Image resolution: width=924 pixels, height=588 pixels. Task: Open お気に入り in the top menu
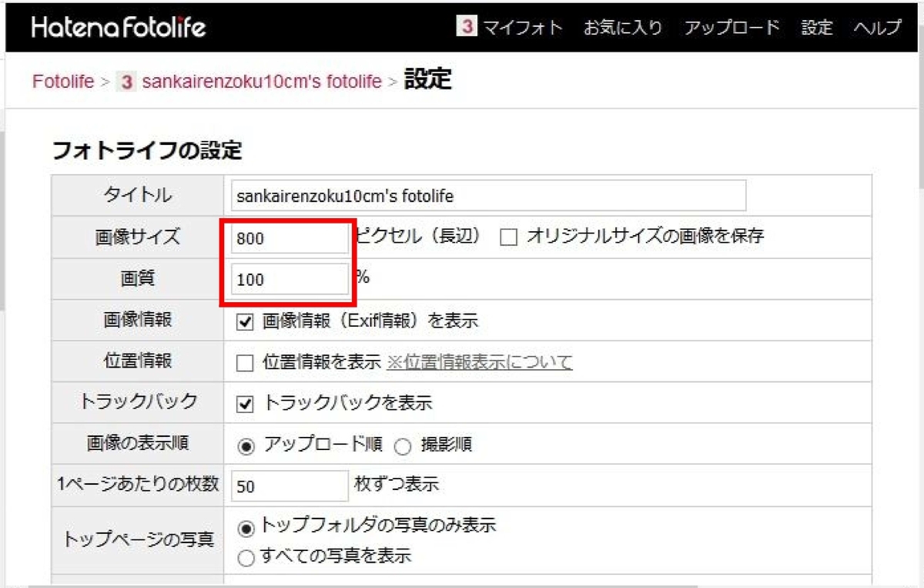(623, 28)
